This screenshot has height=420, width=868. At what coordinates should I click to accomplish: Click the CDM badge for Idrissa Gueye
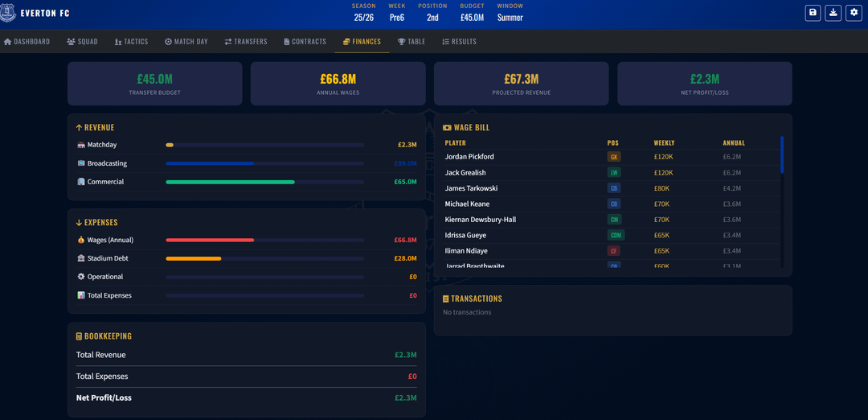(616, 236)
